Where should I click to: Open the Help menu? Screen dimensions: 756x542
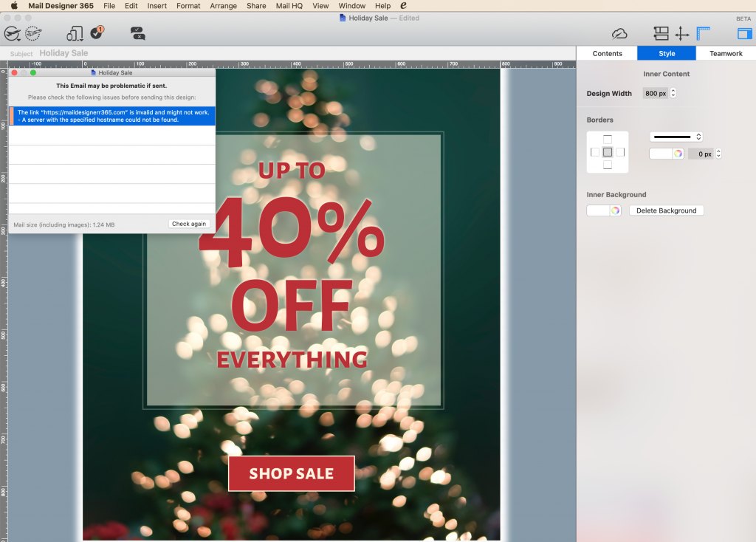[x=383, y=6]
